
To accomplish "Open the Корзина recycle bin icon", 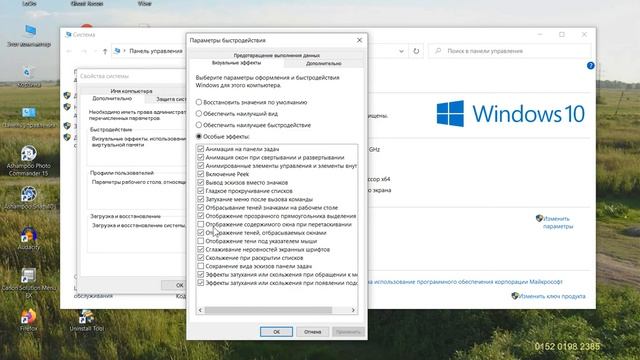I will [x=29, y=78].
